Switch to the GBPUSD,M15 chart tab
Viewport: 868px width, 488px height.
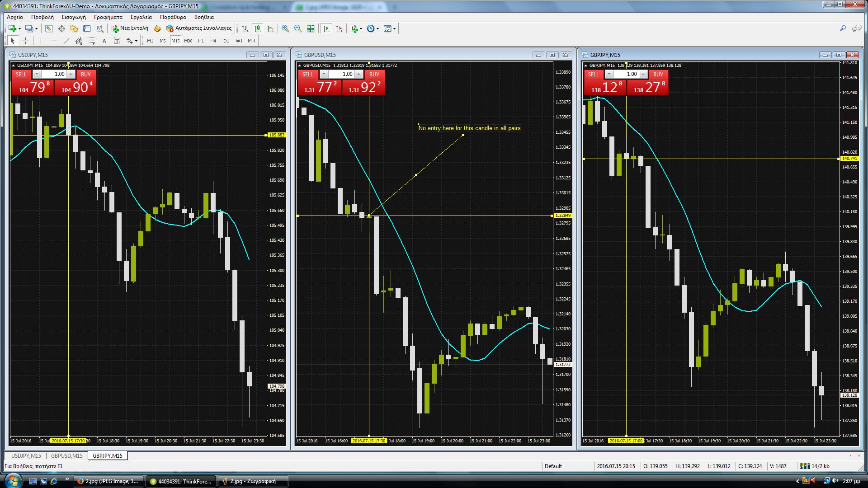[x=67, y=455]
